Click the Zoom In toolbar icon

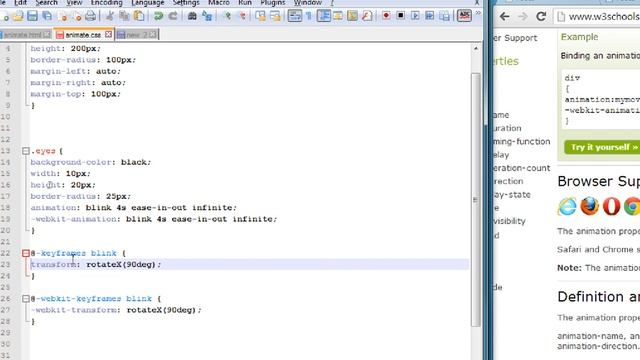pos(227,16)
